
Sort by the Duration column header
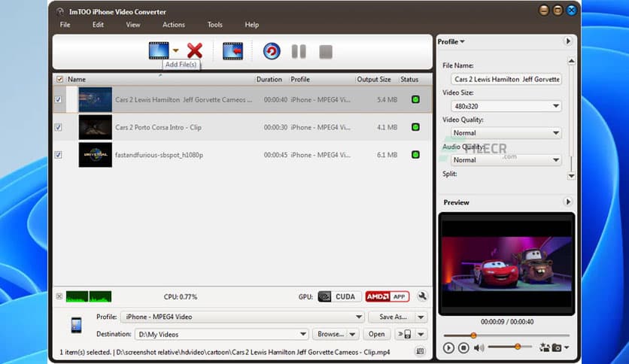point(269,80)
